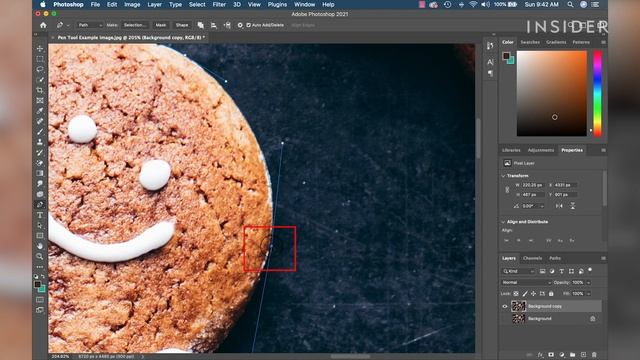The height and width of the screenshot is (360, 640).
Task: Open the Opacity slider dropdown arrow
Action: click(589, 282)
